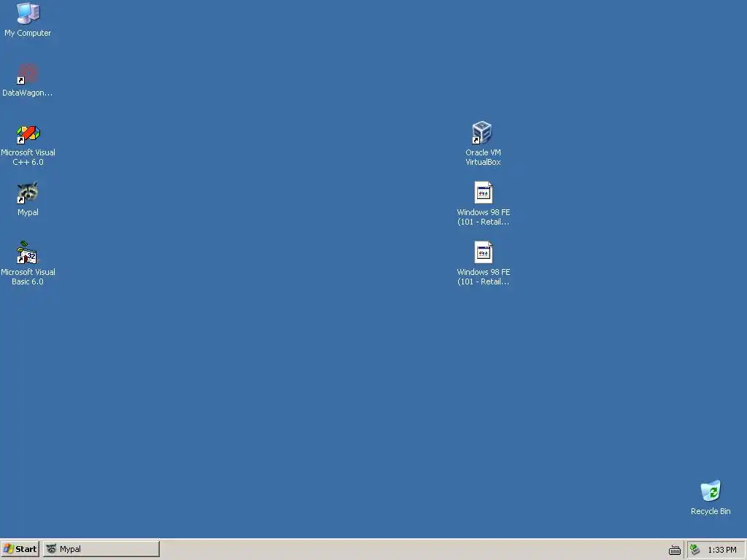Click the green-arrow Safely Remove Hardware tray icon
Screen dimensions: 747x560
(695, 550)
